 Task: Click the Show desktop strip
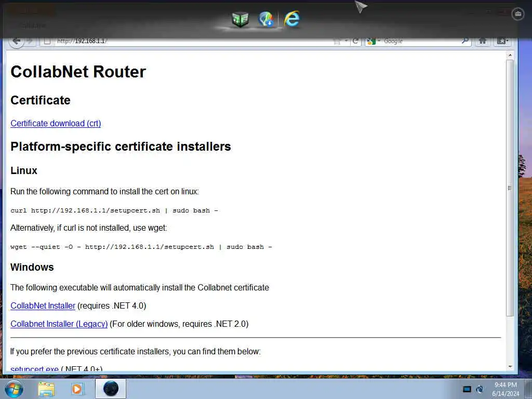(528, 389)
